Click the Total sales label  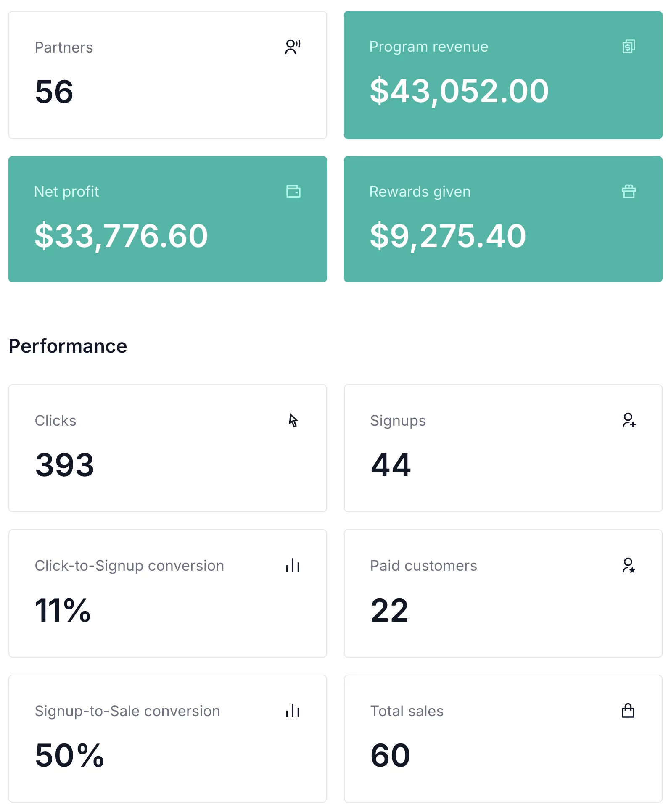tap(407, 711)
